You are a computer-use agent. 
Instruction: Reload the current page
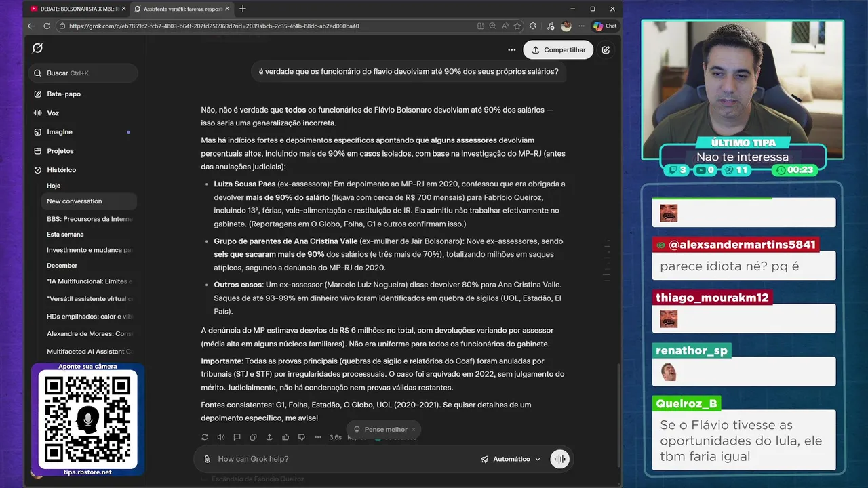[47, 26]
